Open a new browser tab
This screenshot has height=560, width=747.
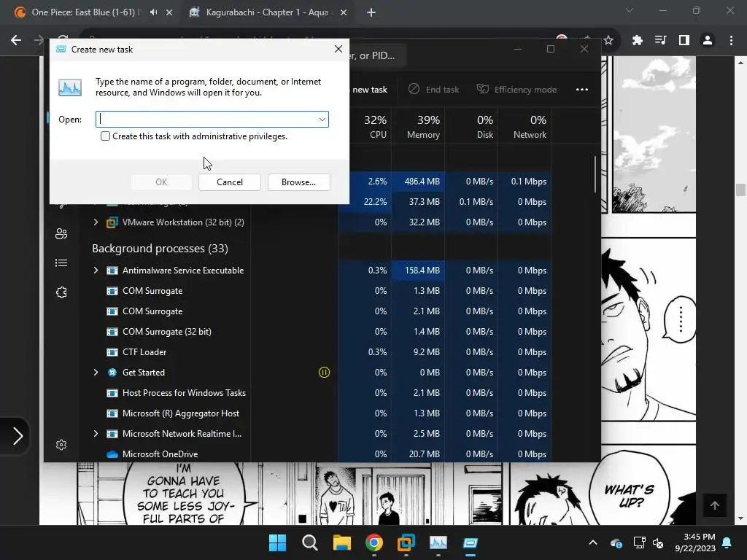[x=371, y=13]
